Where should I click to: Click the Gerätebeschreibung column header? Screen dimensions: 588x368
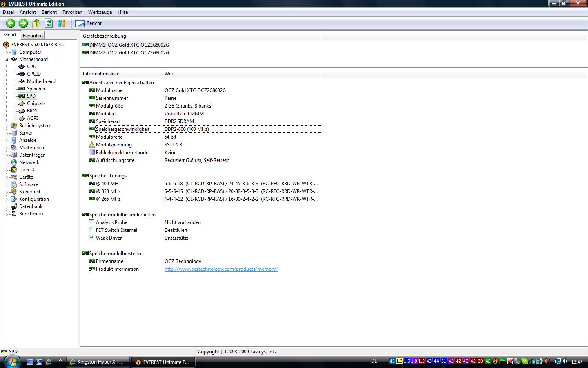200,36
